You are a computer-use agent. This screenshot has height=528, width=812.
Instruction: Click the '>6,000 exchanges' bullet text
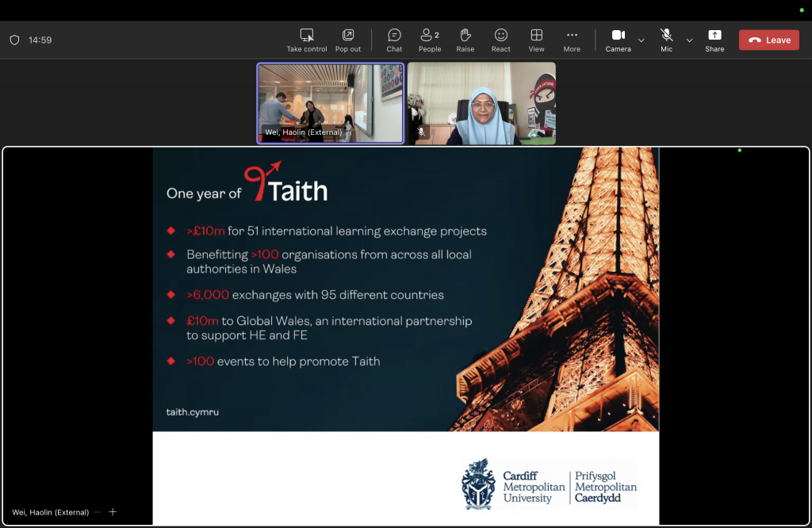pyautogui.click(x=315, y=295)
